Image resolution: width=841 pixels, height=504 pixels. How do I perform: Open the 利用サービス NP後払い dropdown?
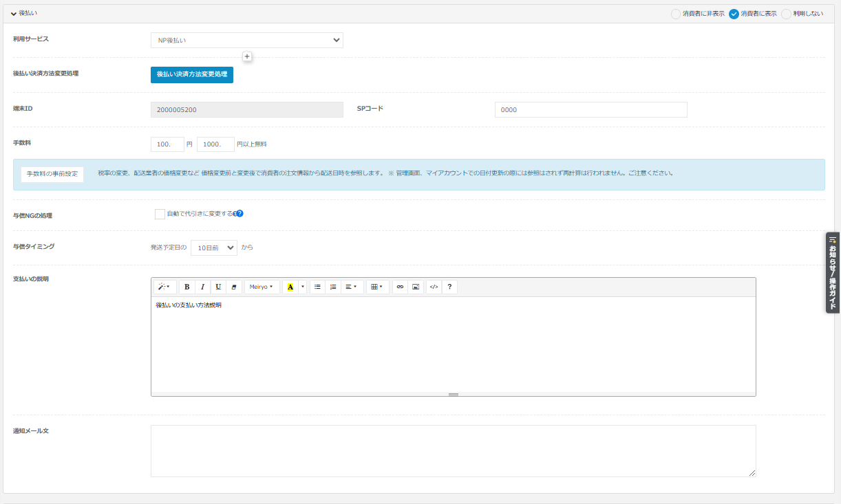tap(246, 41)
